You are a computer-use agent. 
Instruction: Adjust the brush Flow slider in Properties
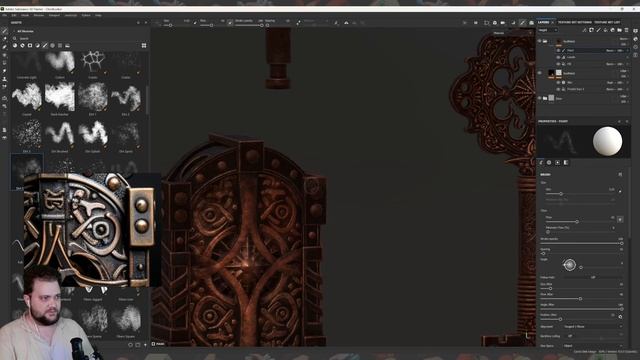pos(580,222)
